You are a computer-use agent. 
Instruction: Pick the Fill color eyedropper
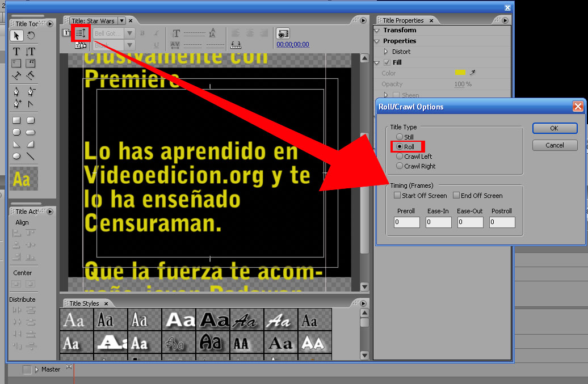[x=472, y=73]
